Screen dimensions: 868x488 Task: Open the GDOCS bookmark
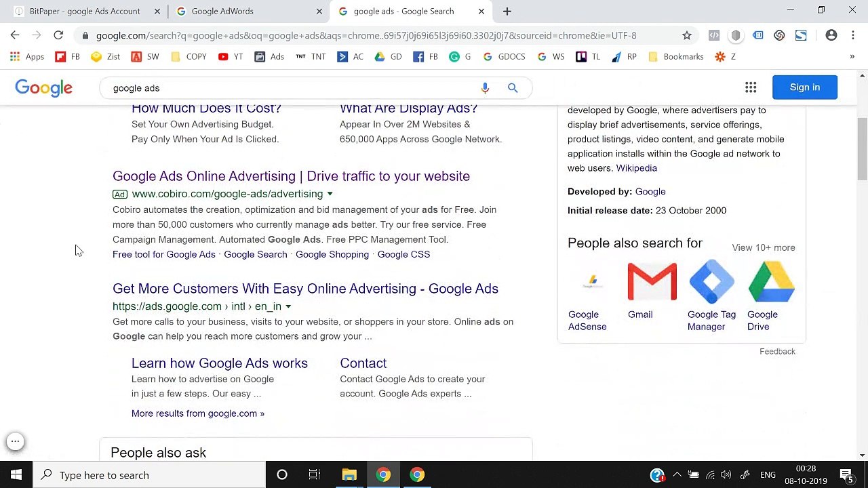pos(504,57)
